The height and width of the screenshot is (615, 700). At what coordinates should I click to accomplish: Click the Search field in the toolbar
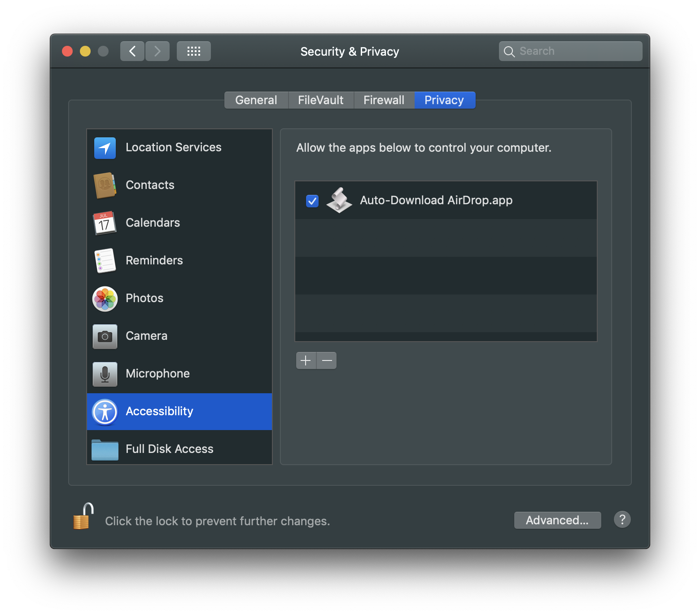(570, 51)
